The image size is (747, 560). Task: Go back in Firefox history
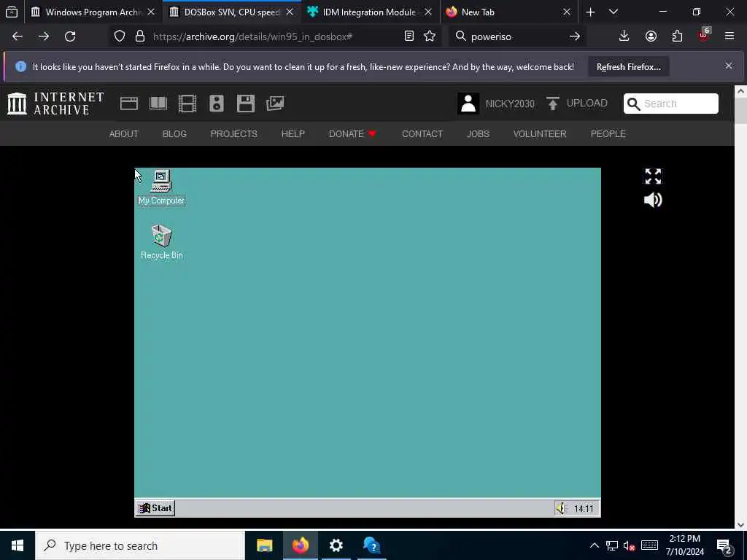coord(18,36)
